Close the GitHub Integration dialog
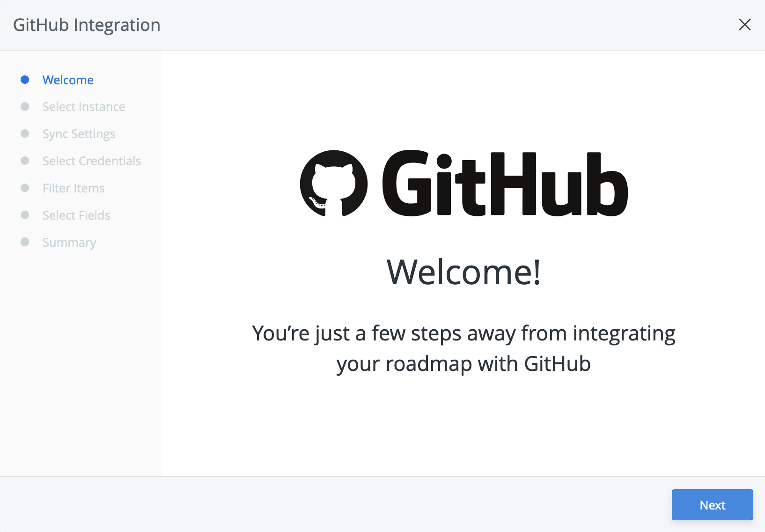Screen dimensions: 765x532 click(744, 25)
